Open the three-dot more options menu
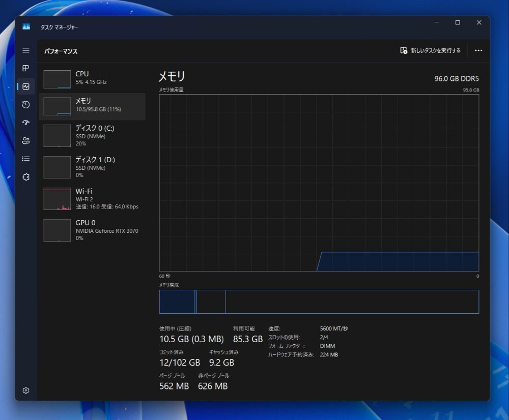The height and width of the screenshot is (420, 509). click(x=478, y=50)
